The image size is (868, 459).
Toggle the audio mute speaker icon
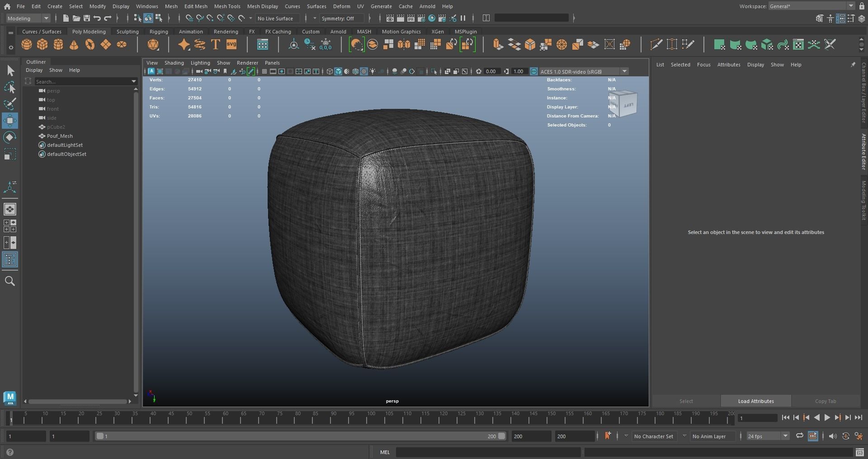[833, 436]
